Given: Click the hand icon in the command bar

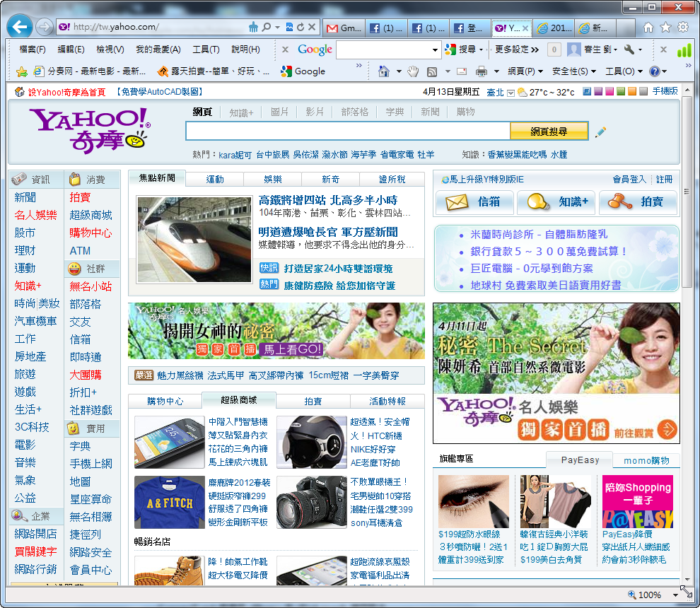Looking at the screenshot, I should click(413, 71).
